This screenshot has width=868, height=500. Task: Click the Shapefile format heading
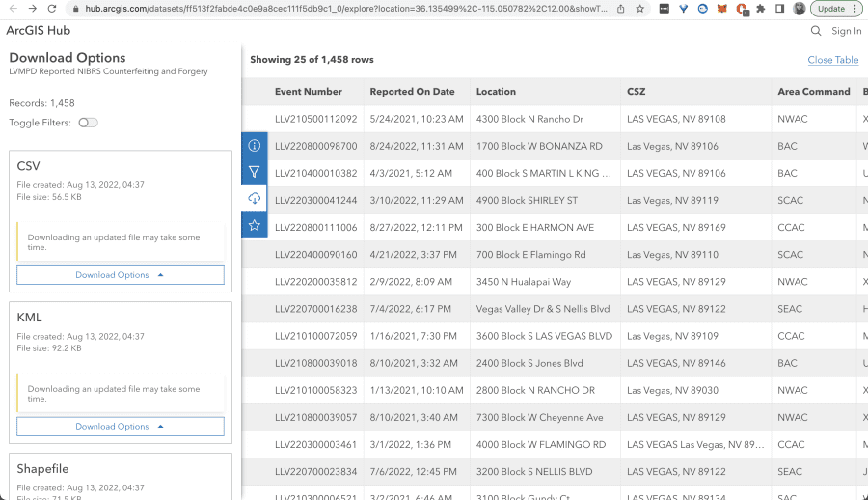42,468
